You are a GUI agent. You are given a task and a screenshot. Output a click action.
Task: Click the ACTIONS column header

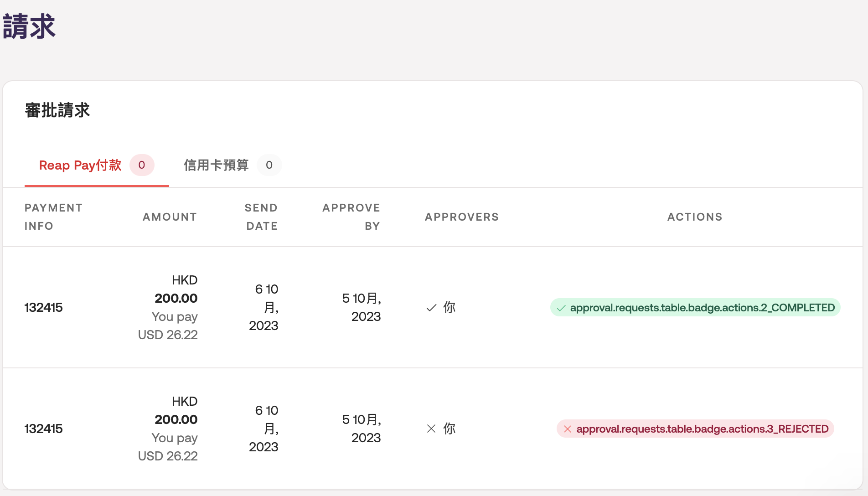coord(695,217)
